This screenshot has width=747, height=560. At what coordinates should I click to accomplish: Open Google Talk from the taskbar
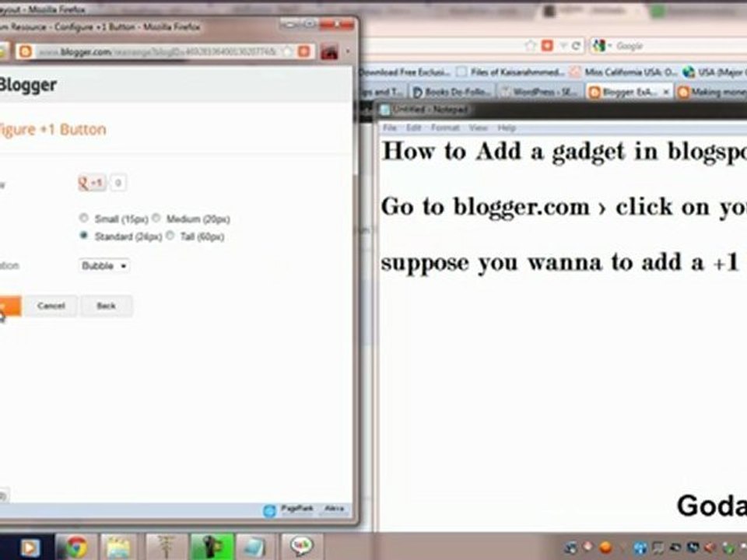[x=301, y=547]
